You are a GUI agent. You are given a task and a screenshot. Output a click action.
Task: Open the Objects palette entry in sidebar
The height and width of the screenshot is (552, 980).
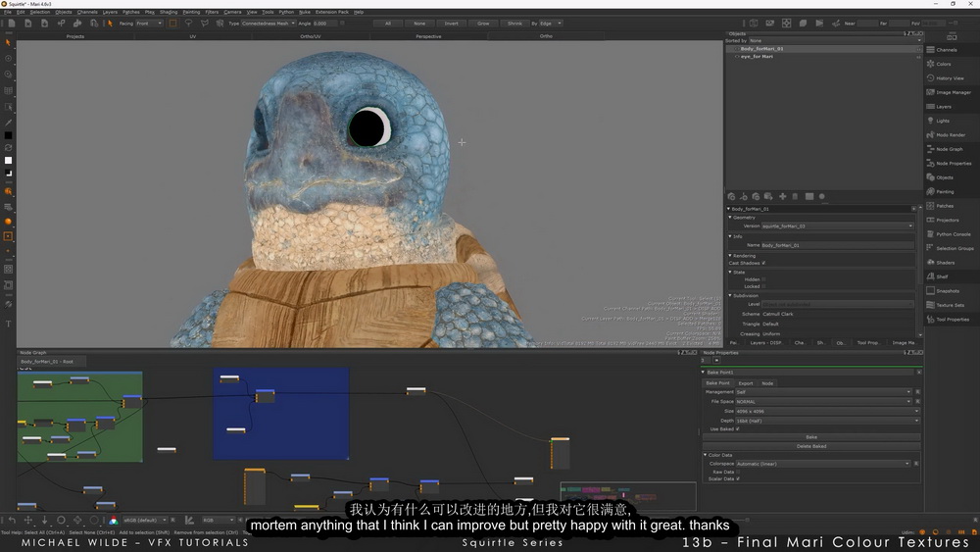click(945, 177)
